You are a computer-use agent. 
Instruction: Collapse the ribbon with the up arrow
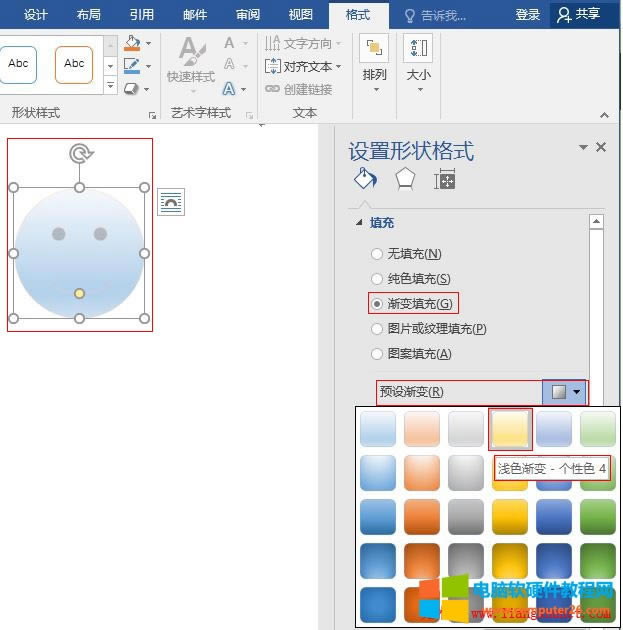604,116
